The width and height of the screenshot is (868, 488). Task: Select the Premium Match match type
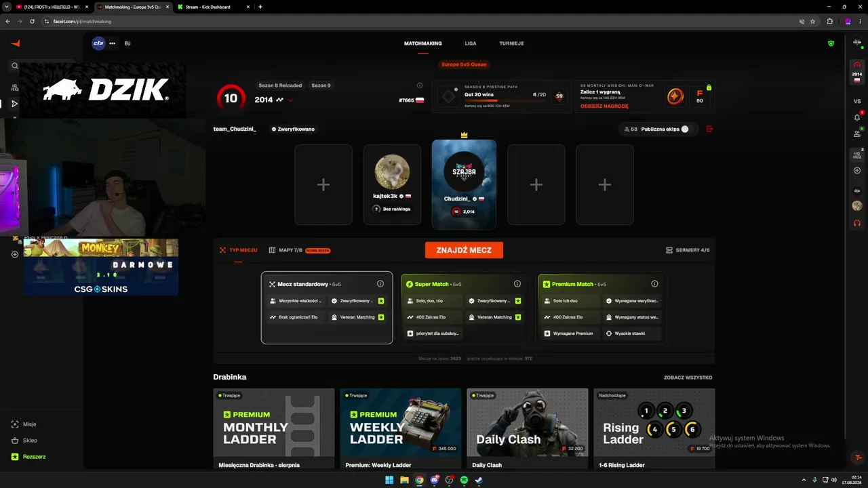pyautogui.click(x=601, y=308)
